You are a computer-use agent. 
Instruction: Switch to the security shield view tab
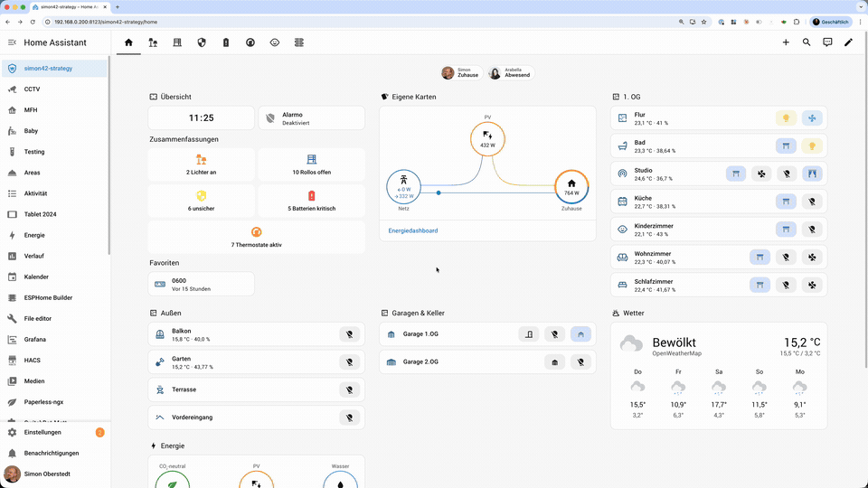pos(202,42)
